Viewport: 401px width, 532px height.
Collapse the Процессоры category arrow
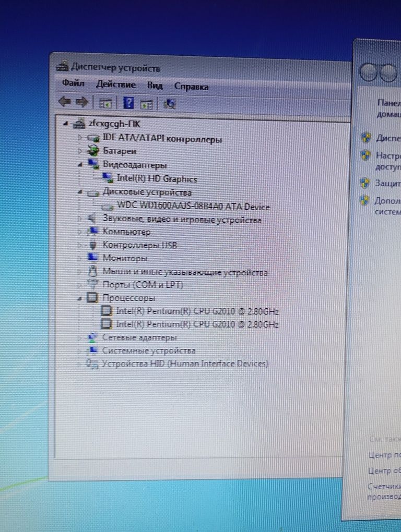point(80,298)
